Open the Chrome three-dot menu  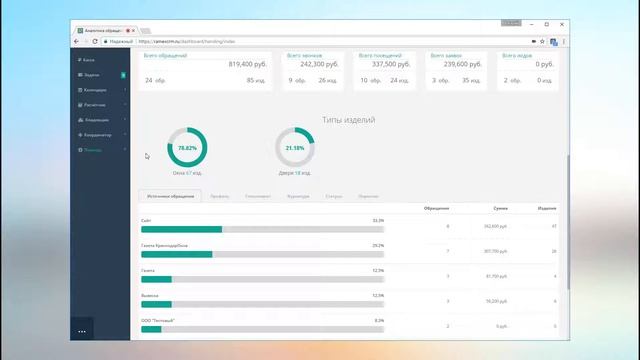click(564, 41)
